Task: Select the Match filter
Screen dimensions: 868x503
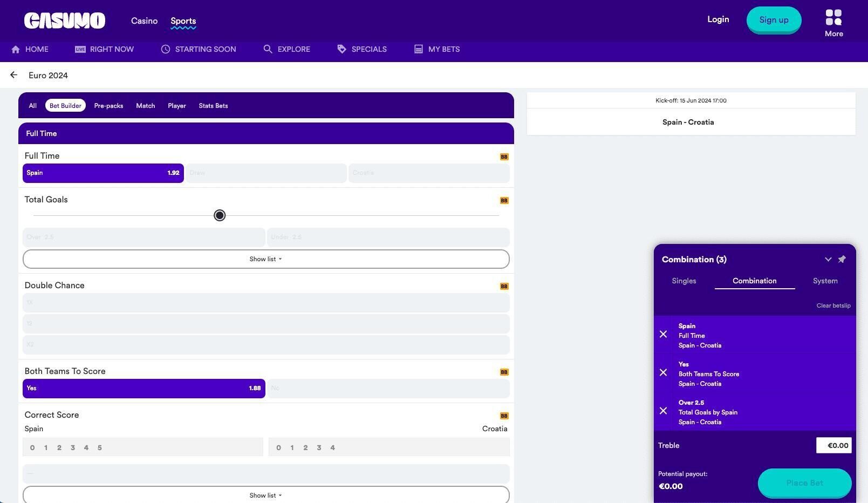Action: click(146, 106)
